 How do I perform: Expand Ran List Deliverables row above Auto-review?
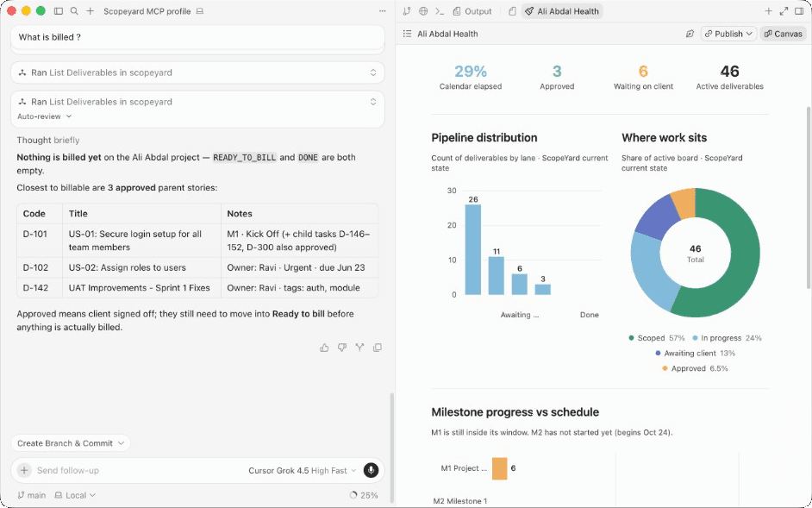tap(197, 102)
